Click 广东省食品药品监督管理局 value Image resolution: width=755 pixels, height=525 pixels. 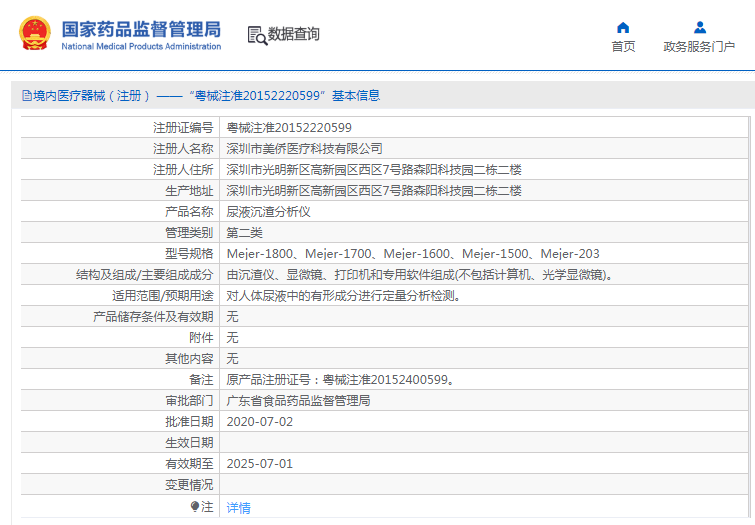[298, 401]
